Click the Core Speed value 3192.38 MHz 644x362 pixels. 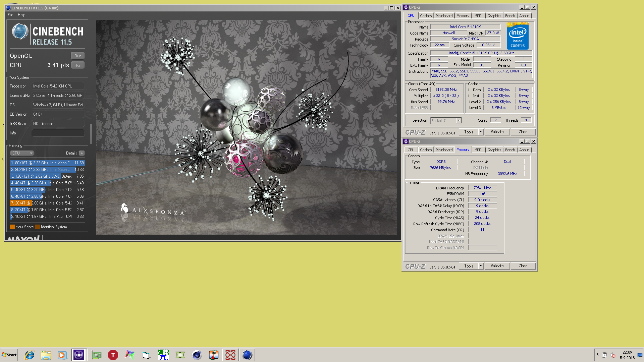(x=446, y=90)
